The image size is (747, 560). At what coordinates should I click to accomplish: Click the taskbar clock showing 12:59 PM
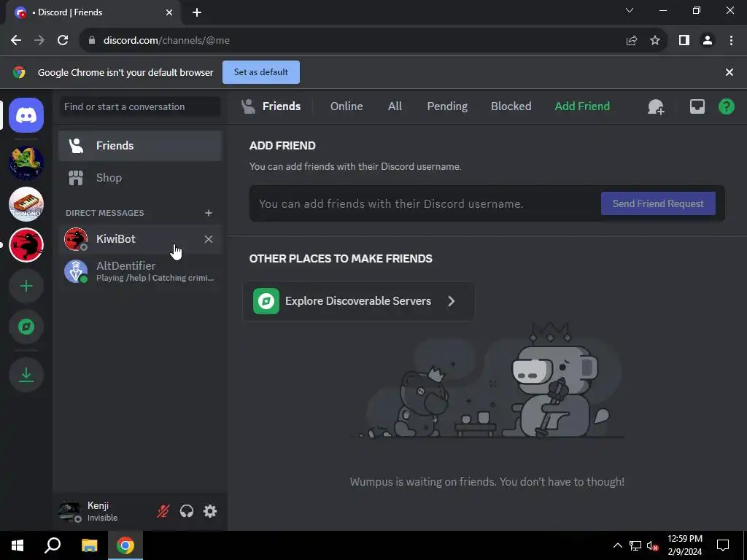pyautogui.click(x=684, y=545)
